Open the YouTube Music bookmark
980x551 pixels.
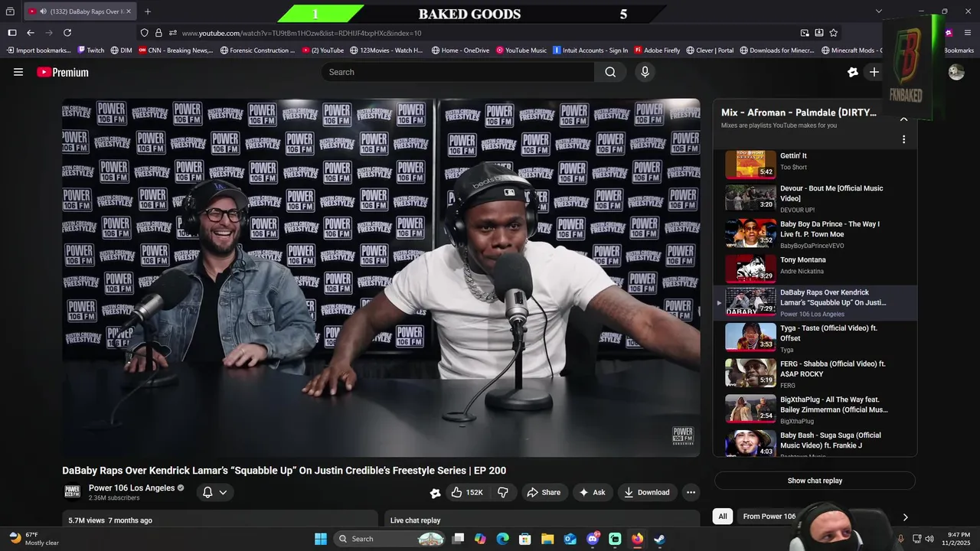tap(521, 51)
